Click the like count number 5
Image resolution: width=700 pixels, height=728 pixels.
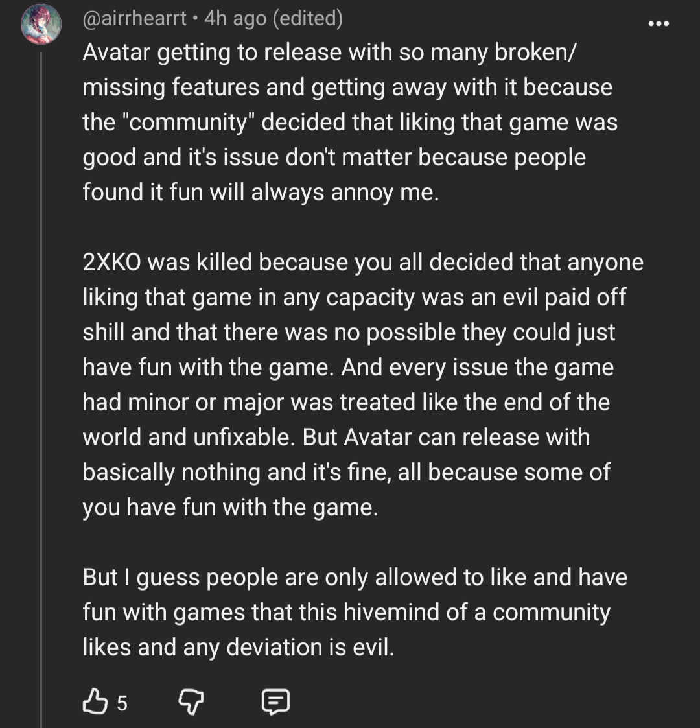click(x=122, y=703)
